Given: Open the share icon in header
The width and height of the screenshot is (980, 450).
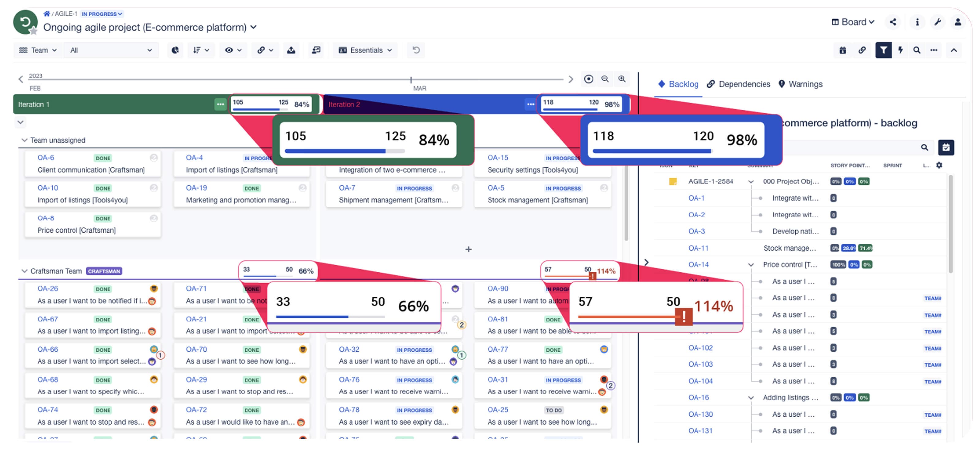Looking at the screenshot, I should (893, 22).
